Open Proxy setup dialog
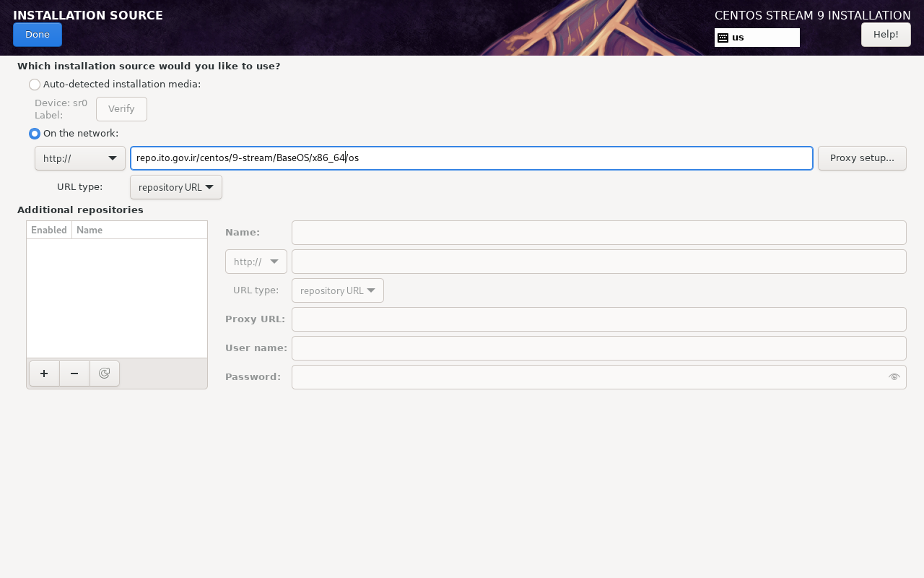 (x=862, y=158)
